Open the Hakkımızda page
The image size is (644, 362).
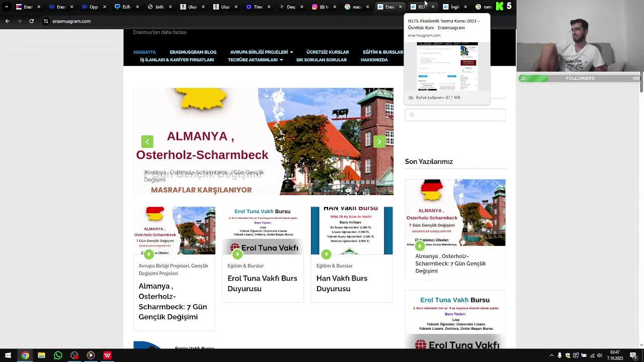point(374,60)
